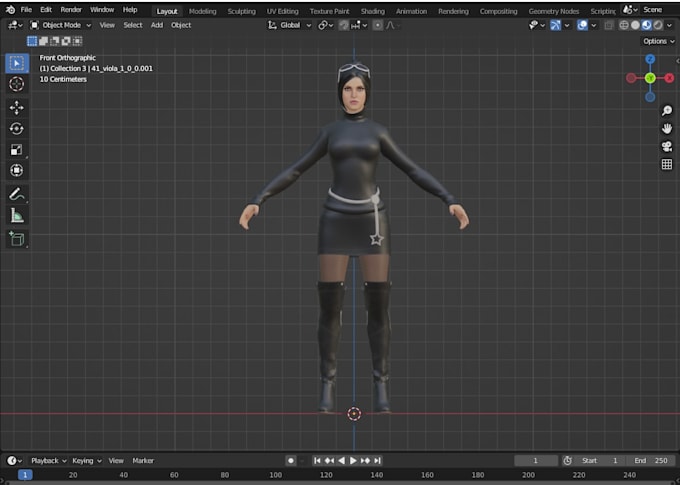The image size is (680, 485).
Task: Toggle proportional editing
Action: (378, 25)
